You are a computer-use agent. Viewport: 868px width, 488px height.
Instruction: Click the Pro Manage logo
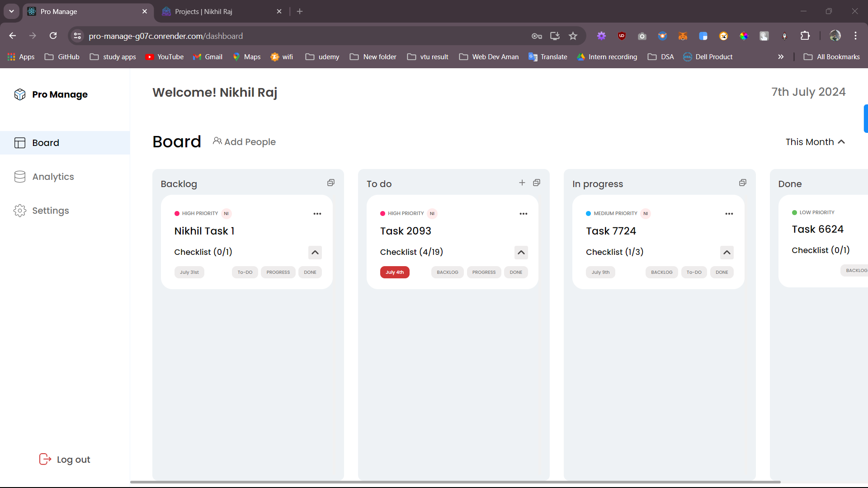click(51, 94)
